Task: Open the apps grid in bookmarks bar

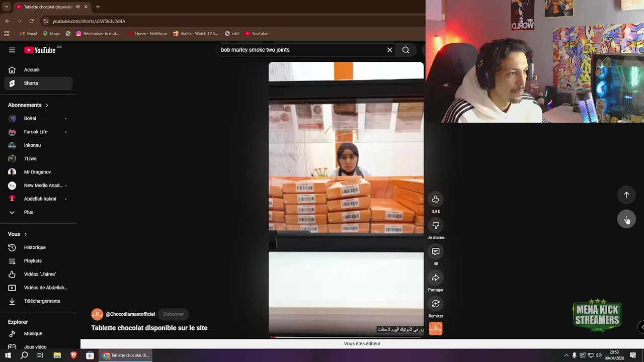Action: [x=7, y=34]
